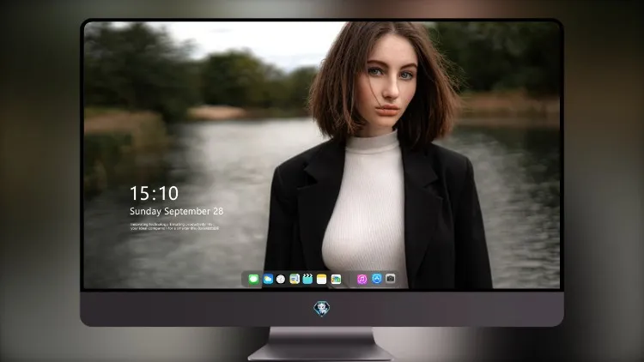Viewport: 644px width, 362px height.
Task: Open the blue App Store icon
Action: tap(377, 279)
